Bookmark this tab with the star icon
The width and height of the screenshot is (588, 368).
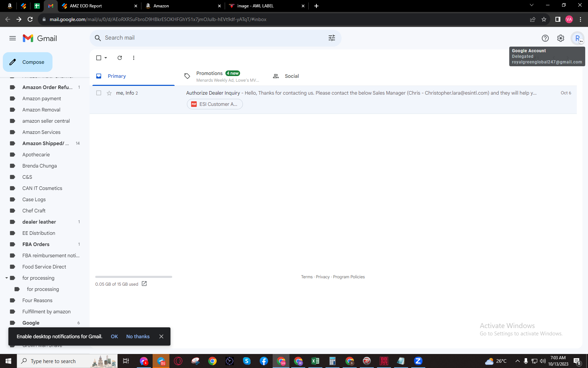pos(544,19)
